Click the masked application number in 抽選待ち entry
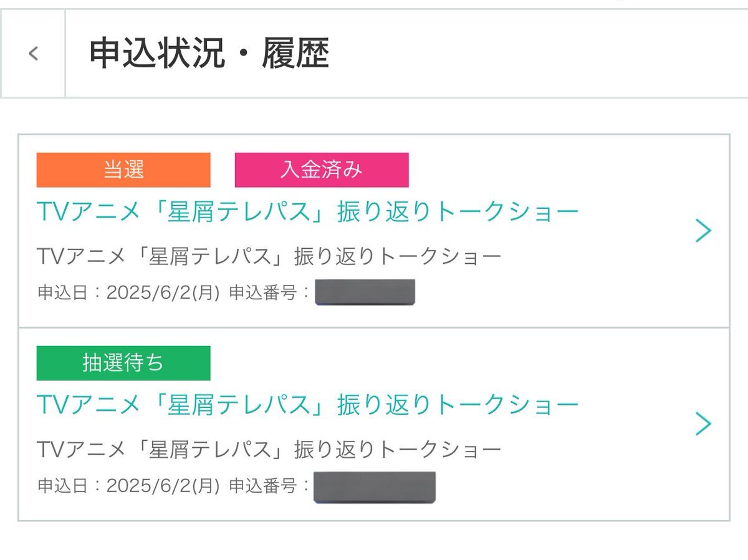 (374, 487)
